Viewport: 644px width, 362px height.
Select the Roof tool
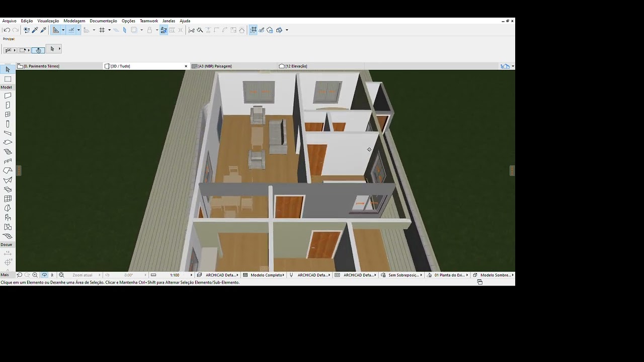(8, 170)
